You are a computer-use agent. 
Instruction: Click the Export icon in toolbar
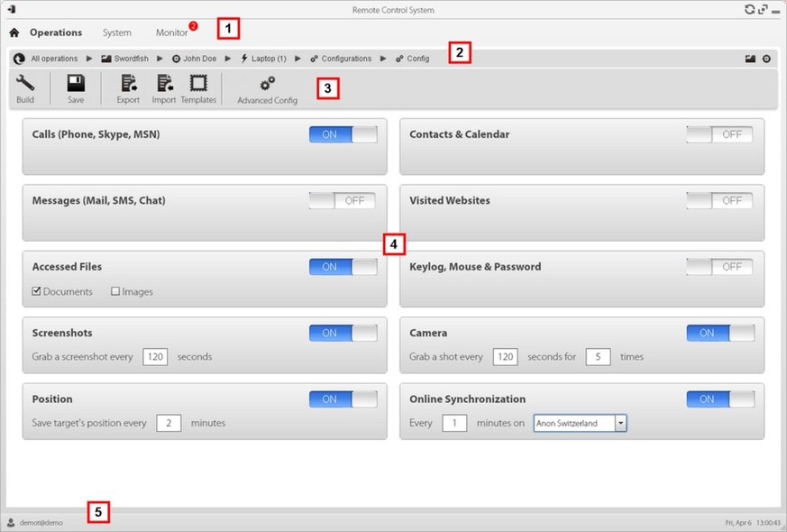tap(128, 85)
